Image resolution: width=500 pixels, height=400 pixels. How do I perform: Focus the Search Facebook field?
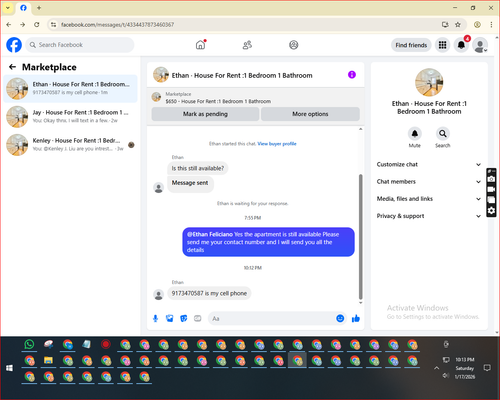click(x=80, y=45)
